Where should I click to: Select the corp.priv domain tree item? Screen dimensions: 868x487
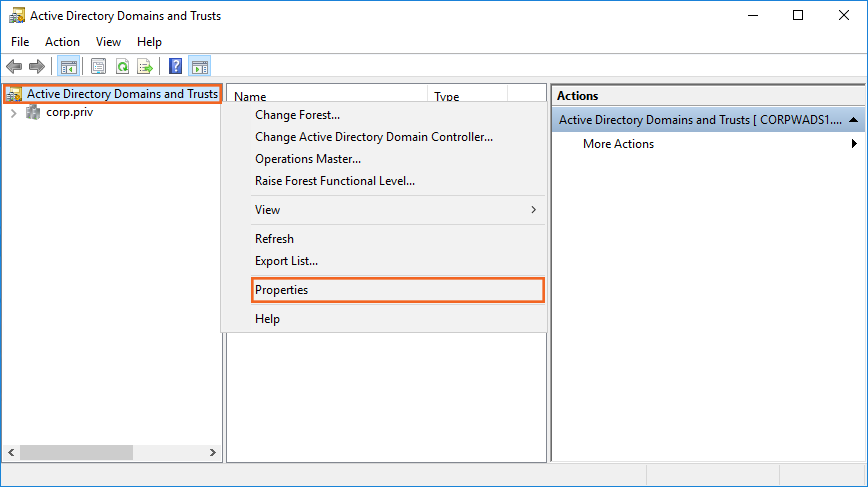pyautogui.click(x=70, y=113)
